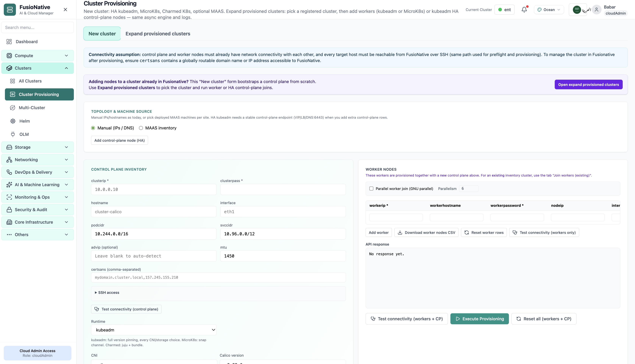Screen dimensions: 635x364
Task: Click the Security & Audit lock icon
Action: point(9,209)
